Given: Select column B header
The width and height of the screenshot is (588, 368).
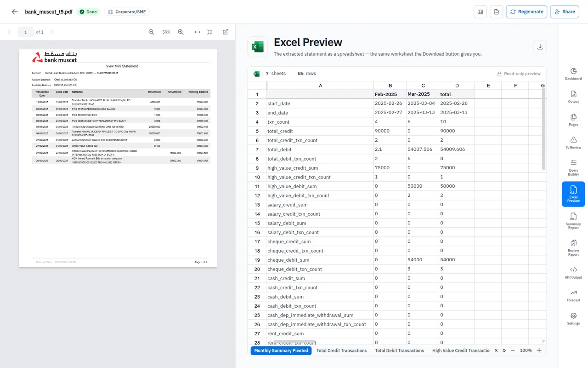Looking at the screenshot, I should click(x=390, y=86).
